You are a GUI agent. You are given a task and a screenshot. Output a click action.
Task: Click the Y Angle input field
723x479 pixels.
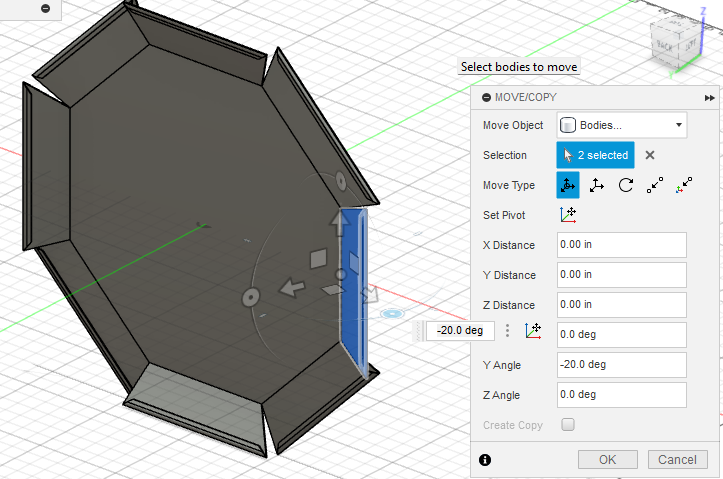(622, 365)
